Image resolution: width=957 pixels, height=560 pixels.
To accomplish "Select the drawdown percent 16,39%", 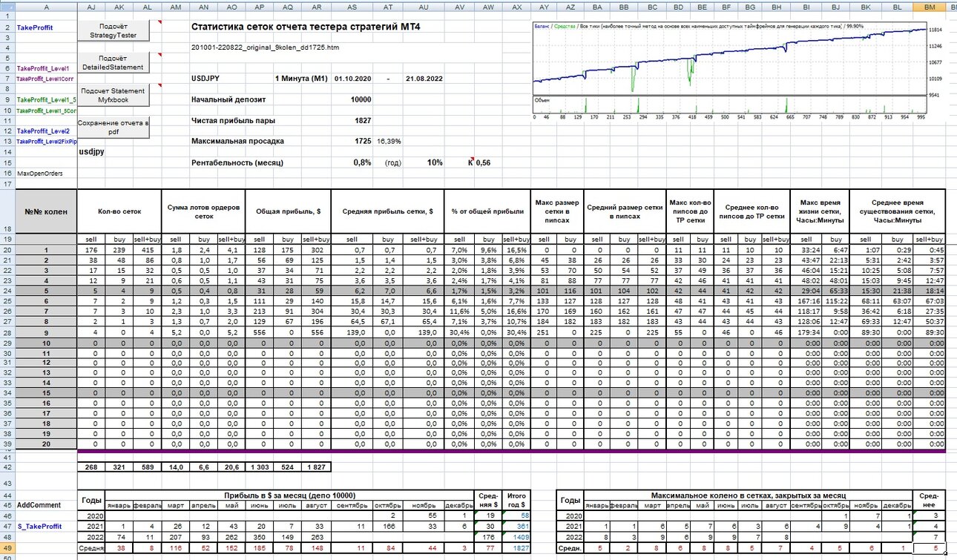I will tap(389, 141).
